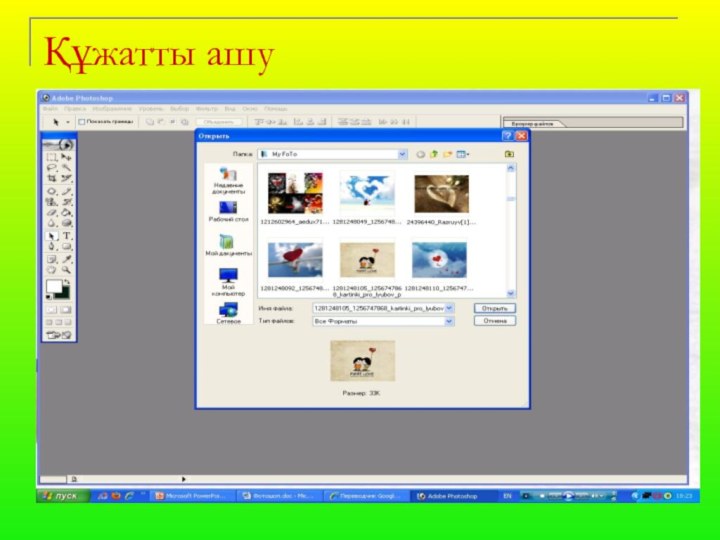This screenshot has width=720, height=540.
Task: Toggle the Показать границы checkbox
Action: tap(81, 121)
